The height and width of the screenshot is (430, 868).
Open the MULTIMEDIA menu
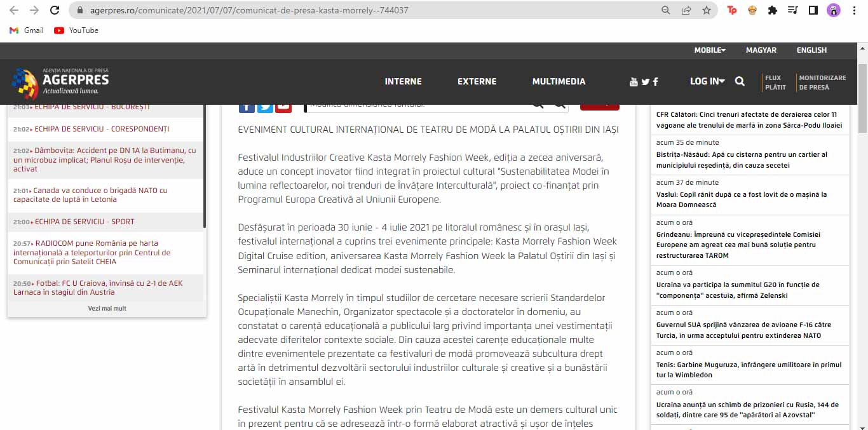click(559, 81)
